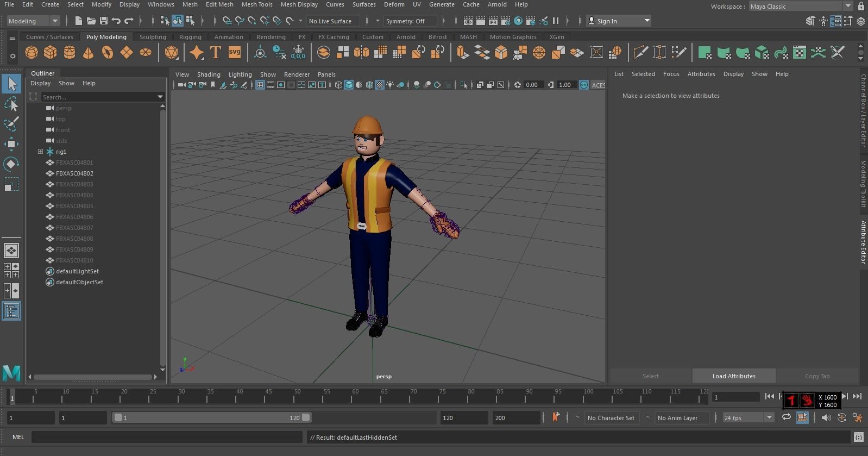Viewport: 868px width, 456px height.
Task: Open the Attribute Editor Focus menu
Action: [671, 74]
